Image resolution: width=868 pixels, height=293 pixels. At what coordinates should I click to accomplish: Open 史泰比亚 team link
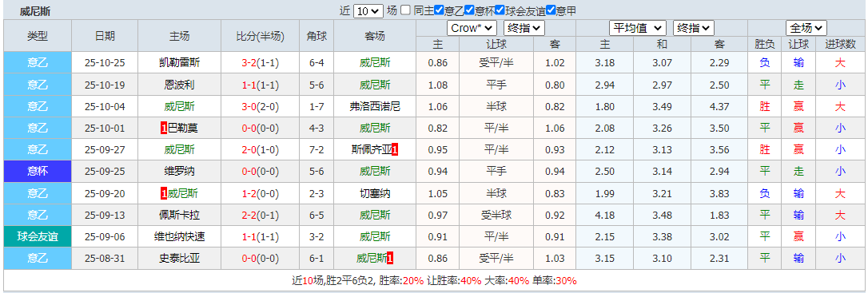(179, 258)
